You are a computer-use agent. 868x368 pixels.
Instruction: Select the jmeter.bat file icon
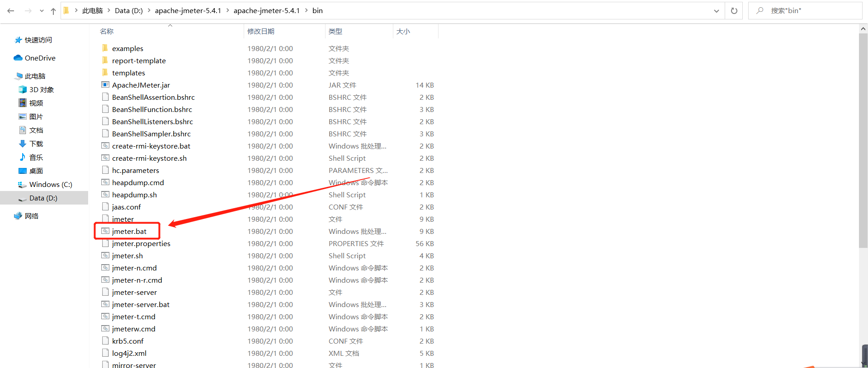pyautogui.click(x=105, y=231)
